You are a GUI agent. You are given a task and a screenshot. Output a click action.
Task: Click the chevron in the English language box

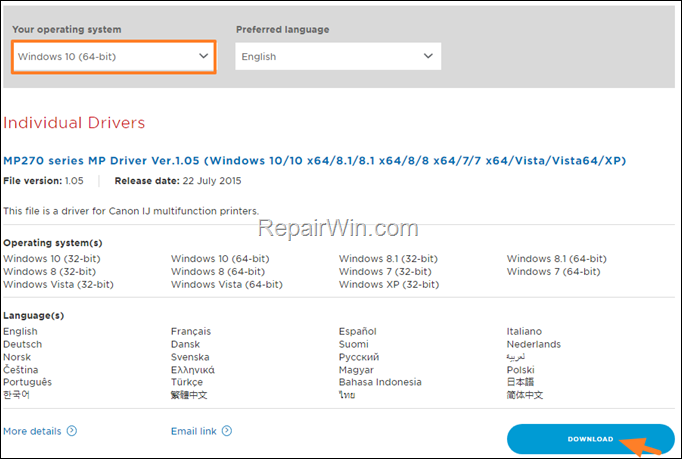point(428,56)
